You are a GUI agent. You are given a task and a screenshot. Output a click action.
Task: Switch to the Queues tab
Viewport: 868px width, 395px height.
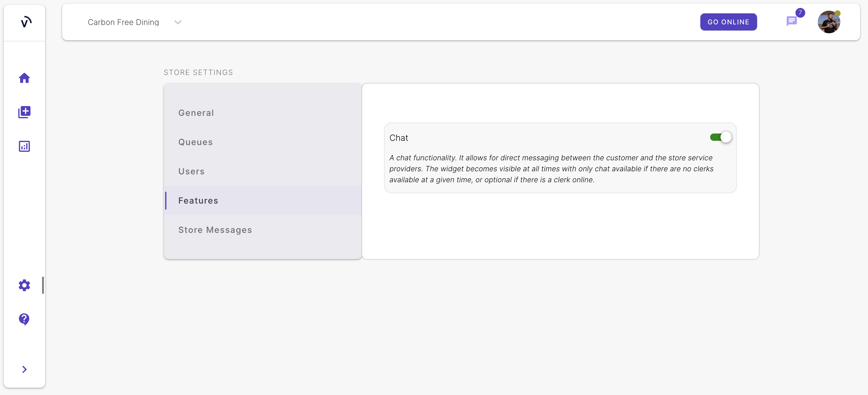195,142
